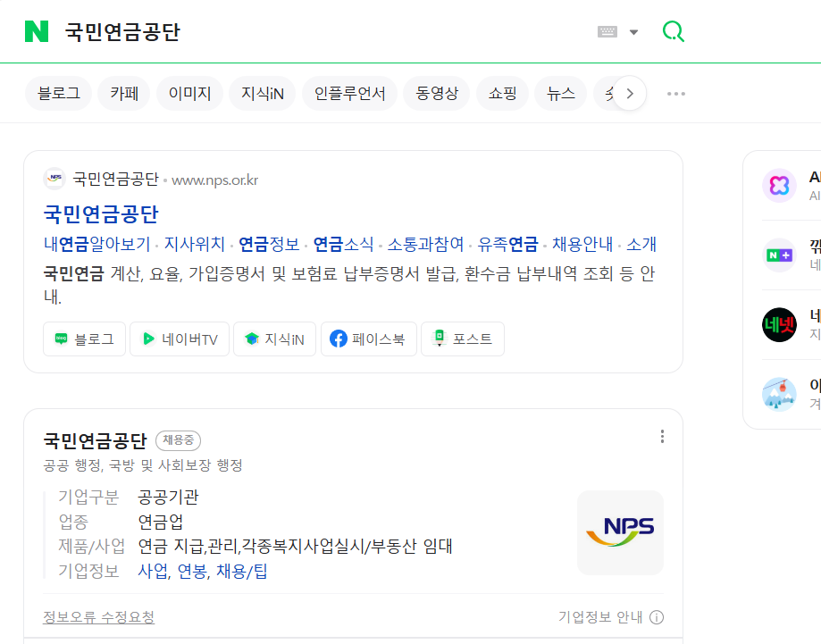Open the 국민연금공단 blue title link

point(101,213)
